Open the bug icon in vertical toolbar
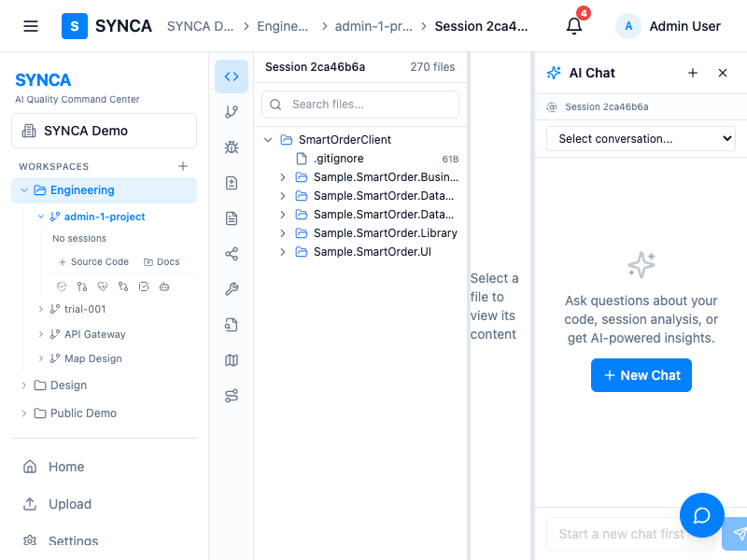Viewport: 747px width, 560px height. tap(232, 147)
